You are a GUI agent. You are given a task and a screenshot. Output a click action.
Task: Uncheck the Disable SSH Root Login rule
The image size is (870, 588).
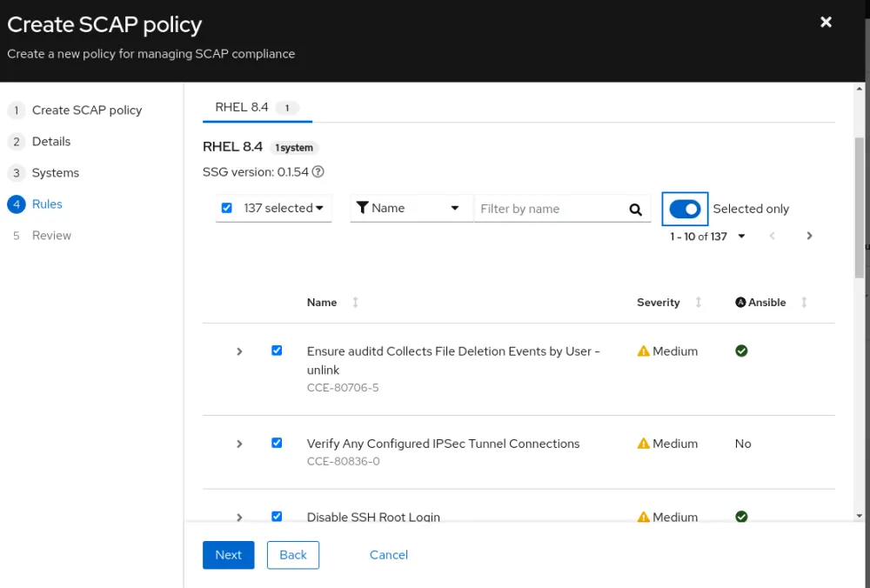pyautogui.click(x=277, y=516)
